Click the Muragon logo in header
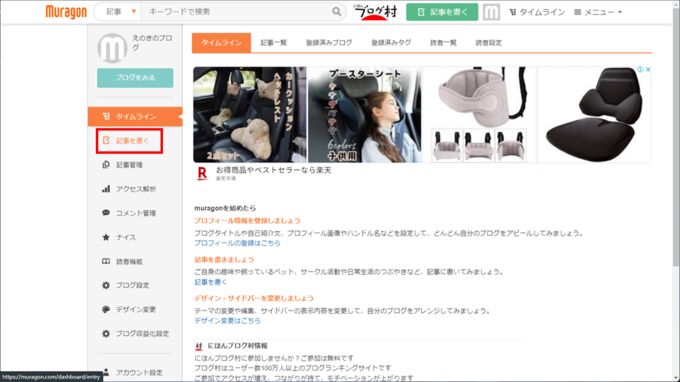Screen dimensions: 680x382 tap(66, 12)
